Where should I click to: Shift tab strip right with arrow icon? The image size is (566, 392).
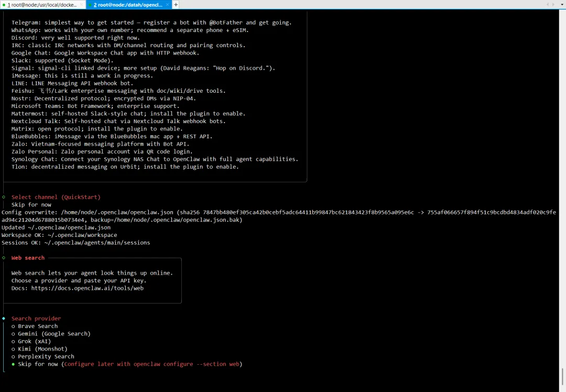click(x=553, y=5)
